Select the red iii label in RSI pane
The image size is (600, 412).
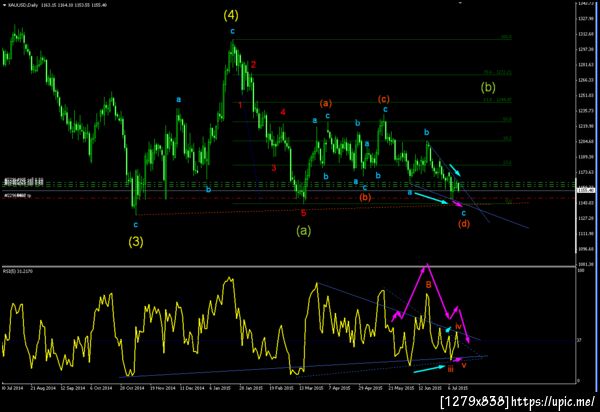pos(450,369)
